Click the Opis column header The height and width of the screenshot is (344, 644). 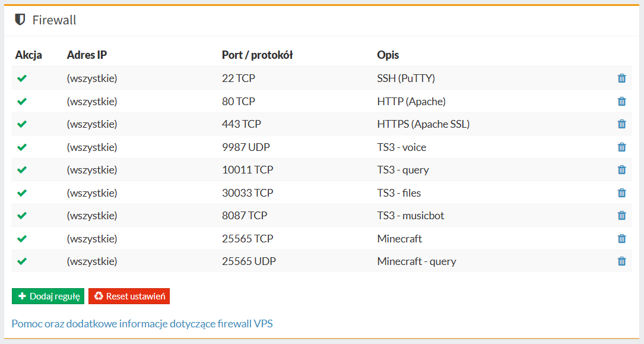[388, 55]
